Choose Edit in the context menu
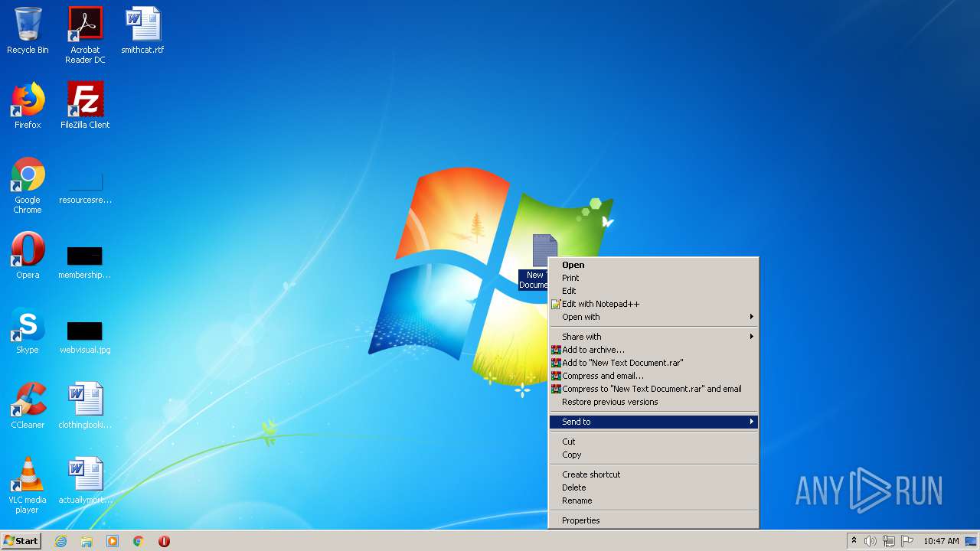980x551 pixels. [654, 291]
